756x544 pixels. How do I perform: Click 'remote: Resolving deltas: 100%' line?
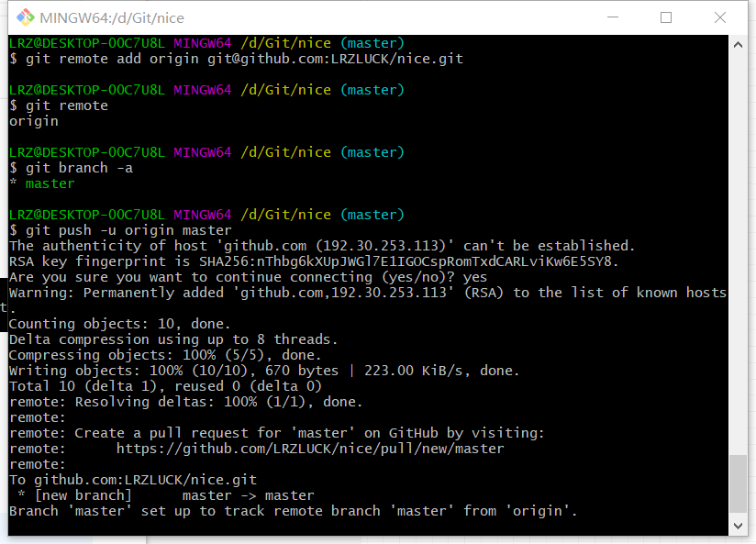(186, 402)
